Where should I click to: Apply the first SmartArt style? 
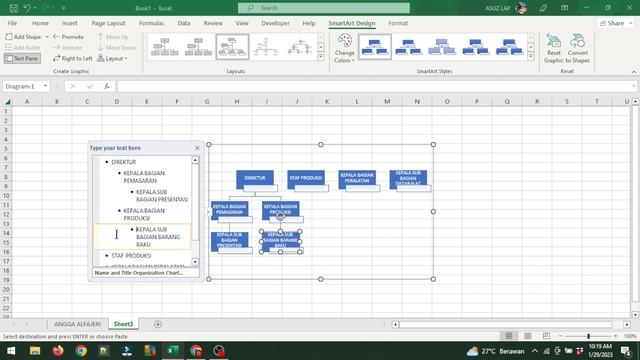click(375, 47)
